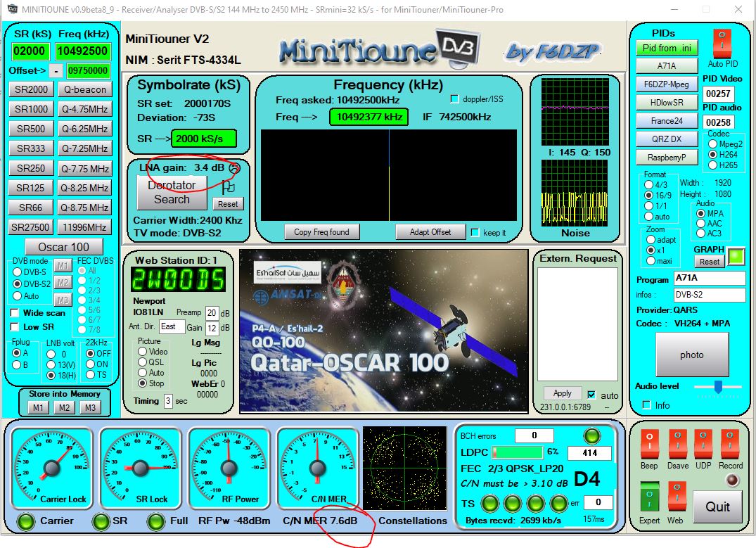Click the Q-beacon frequency preset

click(85, 89)
